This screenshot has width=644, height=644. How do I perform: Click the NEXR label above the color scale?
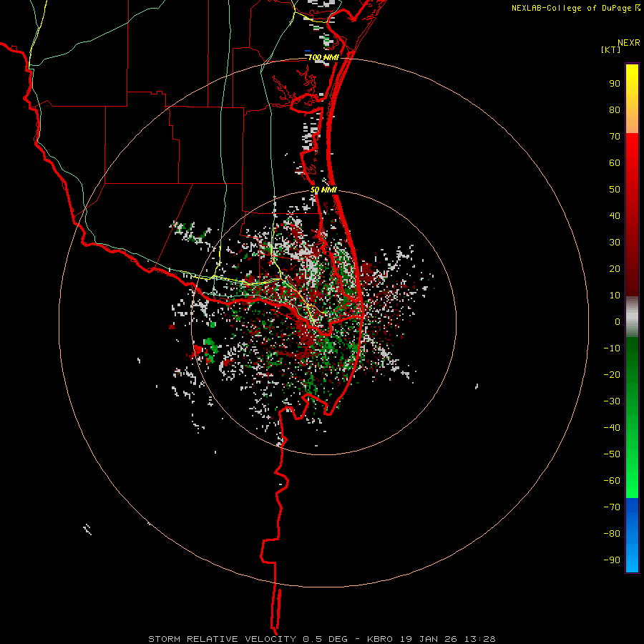tap(628, 43)
